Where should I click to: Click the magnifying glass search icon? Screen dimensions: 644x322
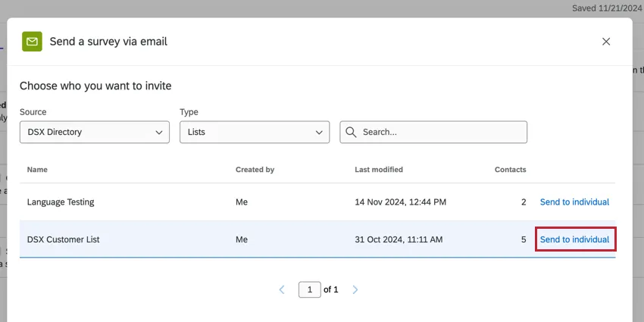click(x=351, y=132)
